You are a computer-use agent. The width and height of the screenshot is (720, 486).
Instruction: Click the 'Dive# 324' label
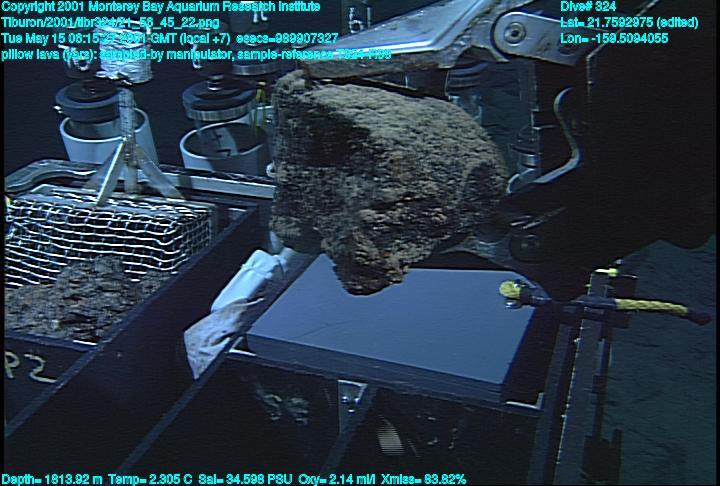click(588, 7)
